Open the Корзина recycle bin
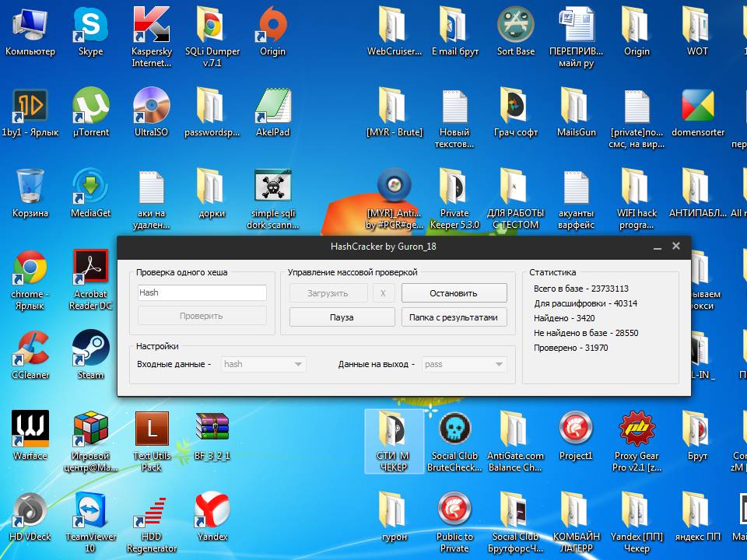Viewport: 747px width, 560px height. point(30,188)
